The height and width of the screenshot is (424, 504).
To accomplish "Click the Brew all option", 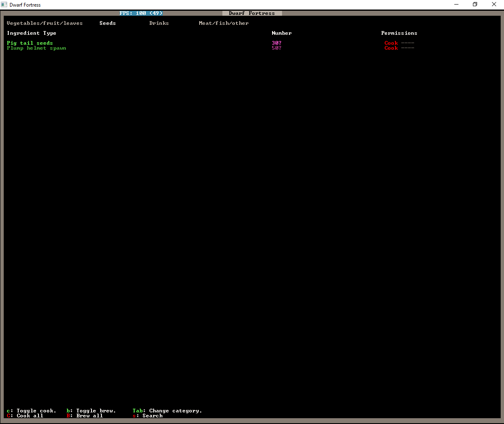I will 84,416.
